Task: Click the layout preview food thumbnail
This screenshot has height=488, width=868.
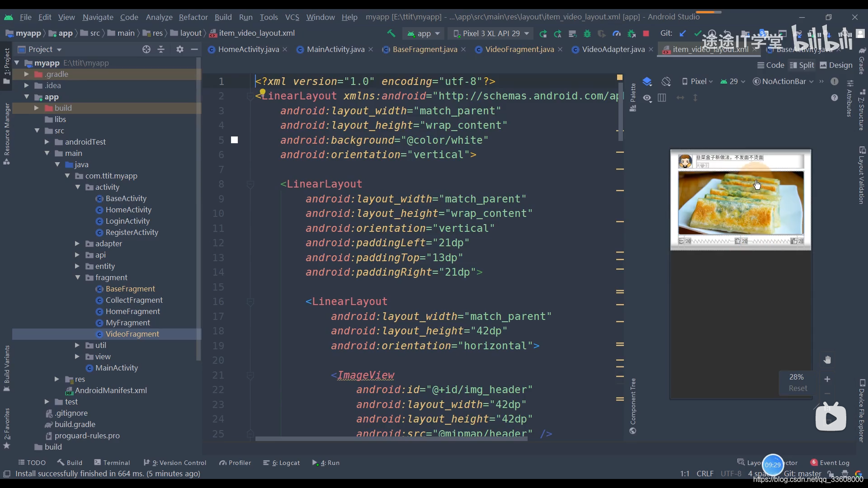Action: [x=741, y=202]
